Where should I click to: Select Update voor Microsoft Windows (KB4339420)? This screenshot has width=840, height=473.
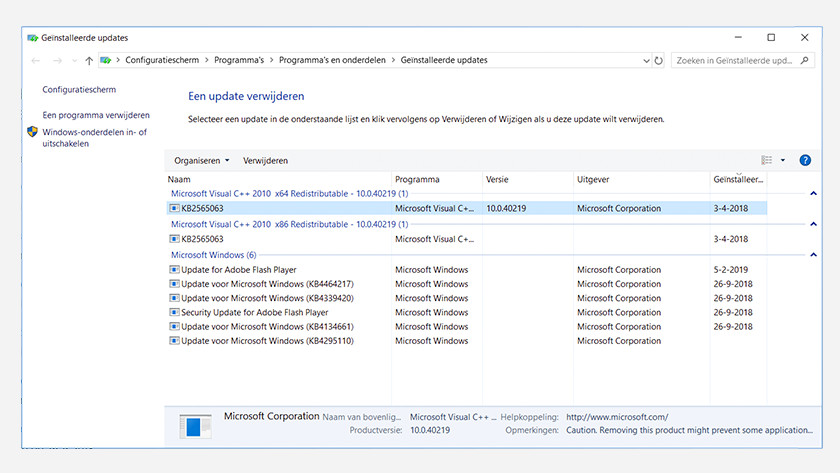pyautogui.click(x=467, y=298)
